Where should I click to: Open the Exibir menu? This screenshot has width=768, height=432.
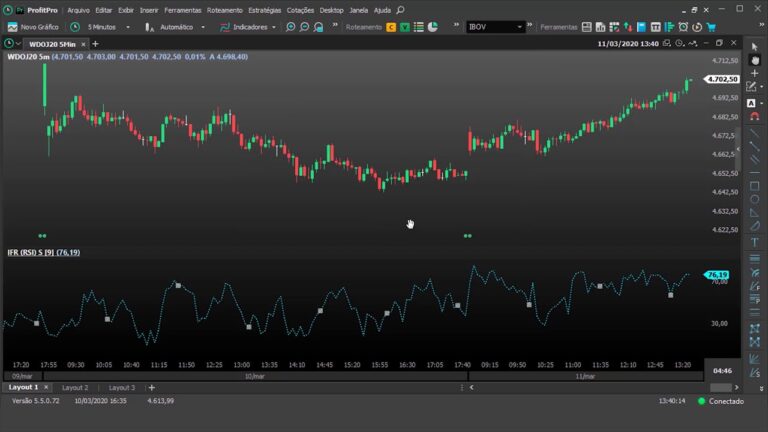pos(126,10)
